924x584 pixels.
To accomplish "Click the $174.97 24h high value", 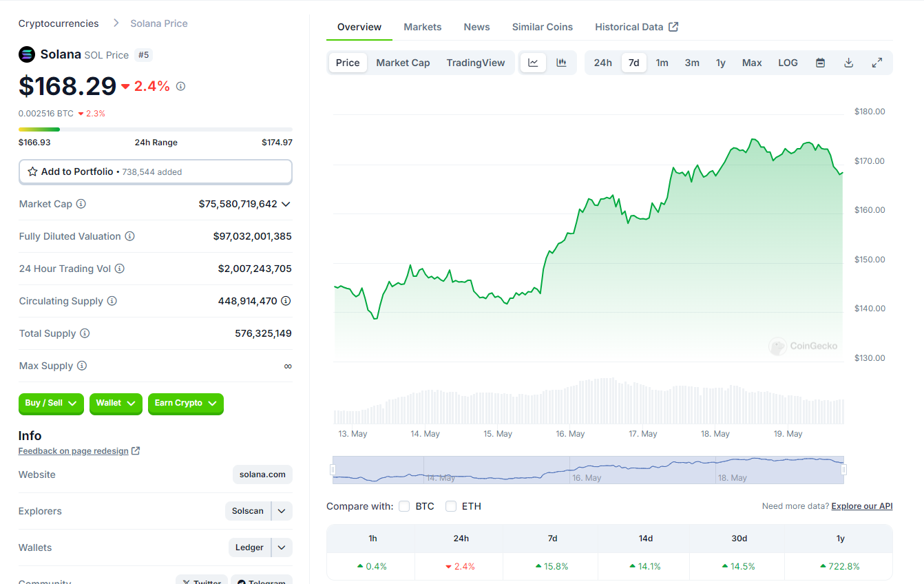I will point(277,143).
